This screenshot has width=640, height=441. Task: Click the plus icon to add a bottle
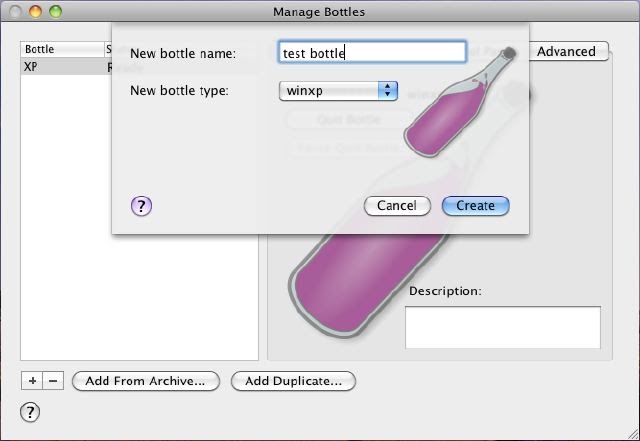click(x=32, y=381)
